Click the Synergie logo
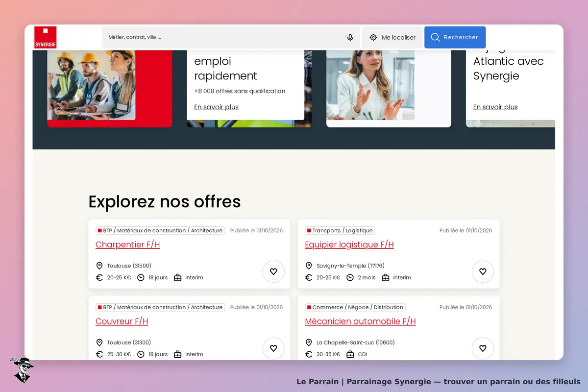588x392 pixels. (45, 37)
